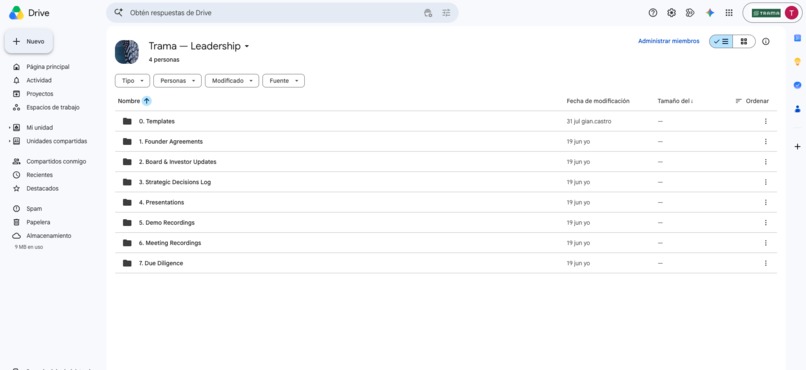Open Espacios de trabajo in sidebar
This screenshot has width=806, height=370.
(x=53, y=107)
